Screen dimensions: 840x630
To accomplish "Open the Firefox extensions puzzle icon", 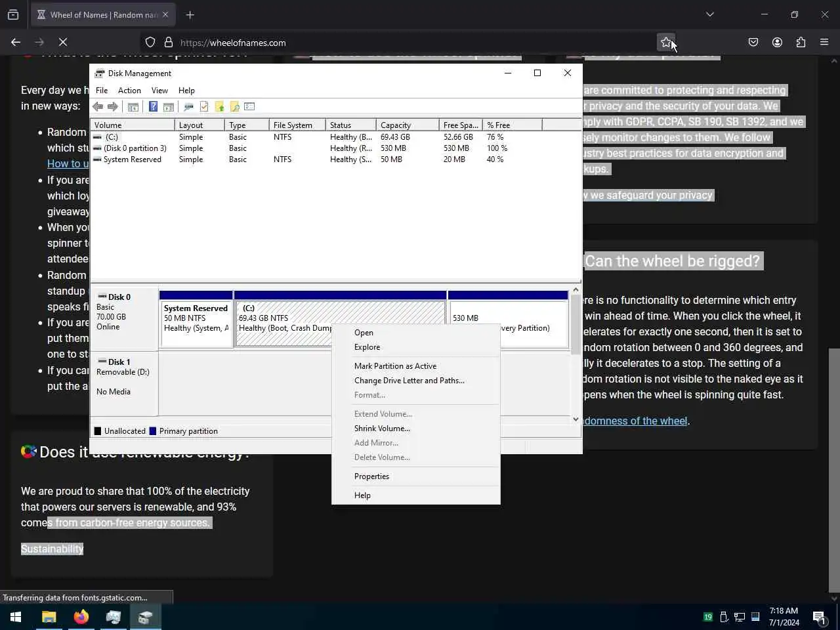I will point(801,43).
